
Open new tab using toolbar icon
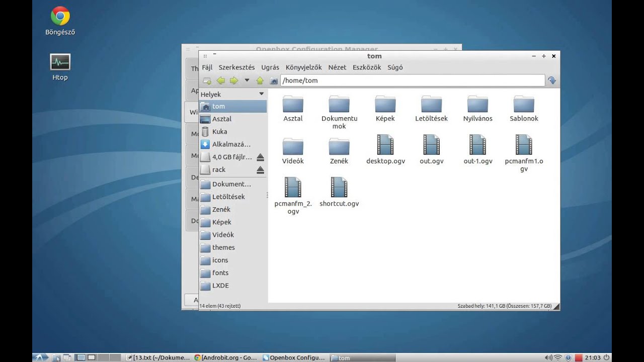(207, 80)
